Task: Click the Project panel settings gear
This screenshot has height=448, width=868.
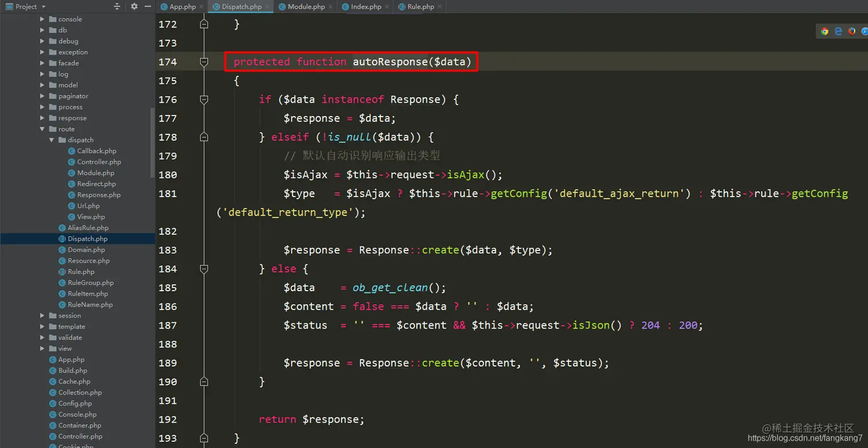Action: tap(134, 6)
